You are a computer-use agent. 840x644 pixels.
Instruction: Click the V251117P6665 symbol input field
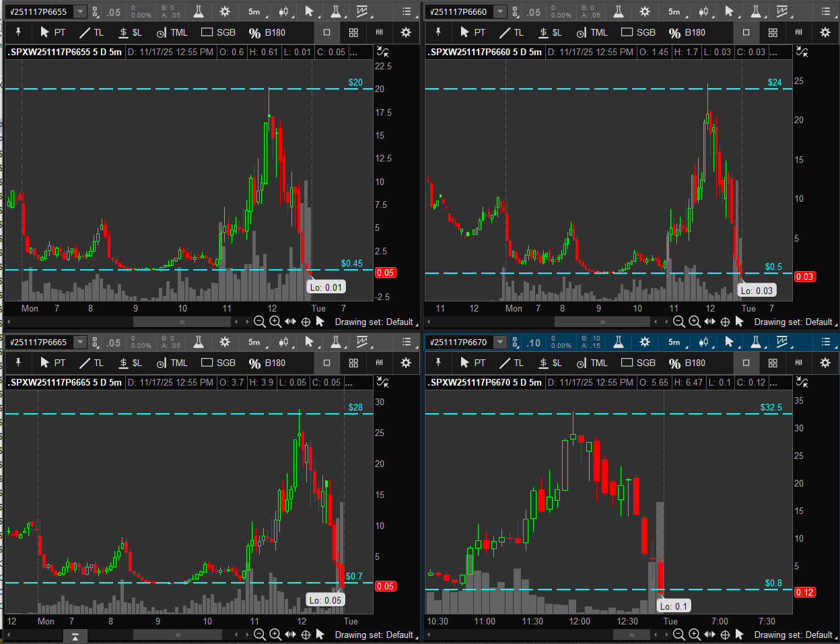(39, 342)
